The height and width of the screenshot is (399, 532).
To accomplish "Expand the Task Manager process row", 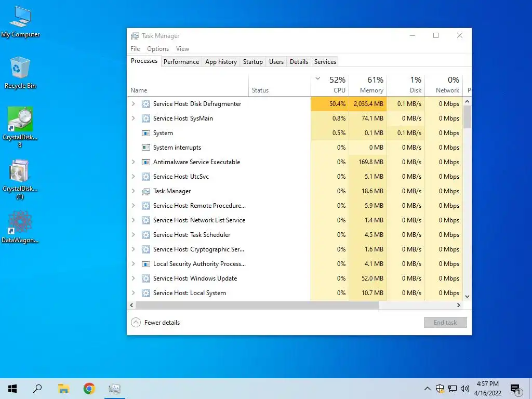I will (134, 191).
